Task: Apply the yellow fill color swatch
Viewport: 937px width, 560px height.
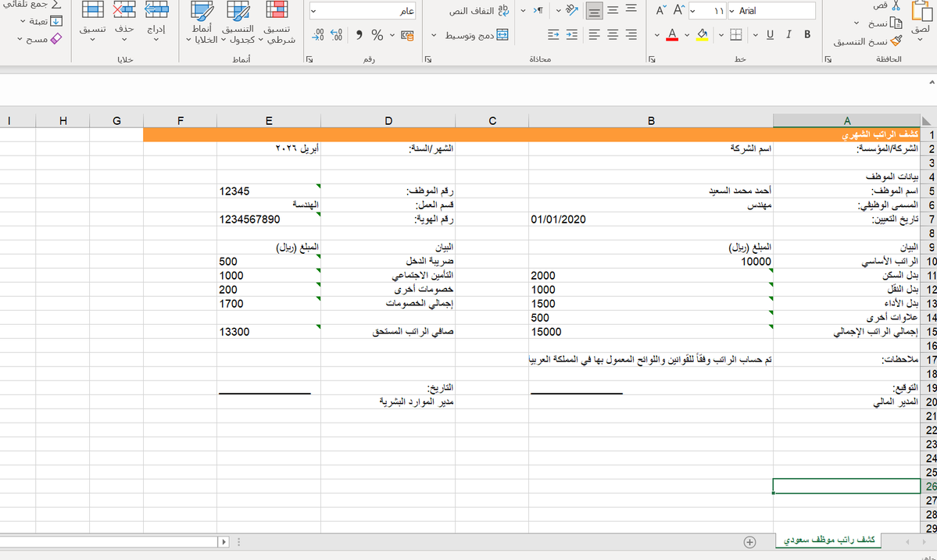Action: coord(703,35)
